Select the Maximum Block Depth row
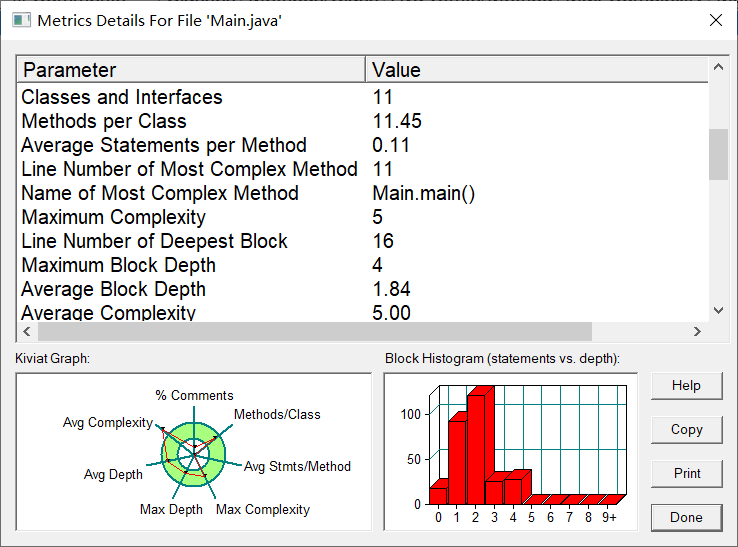Screen dimensions: 738x547 (x=362, y=265)
